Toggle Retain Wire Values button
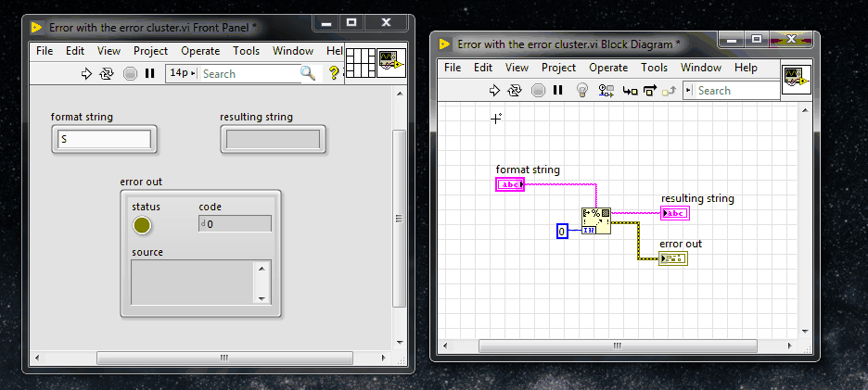Screen dimensions: 868x390 [x=606, y=90]
